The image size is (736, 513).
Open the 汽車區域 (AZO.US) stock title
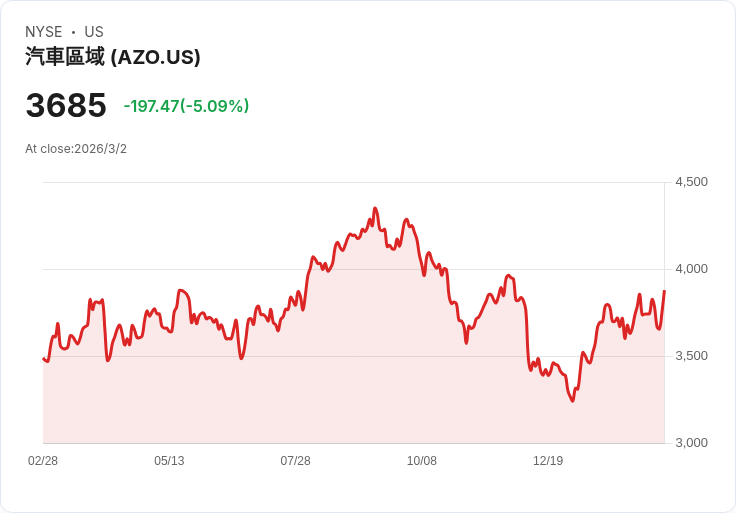pos(113,57)
